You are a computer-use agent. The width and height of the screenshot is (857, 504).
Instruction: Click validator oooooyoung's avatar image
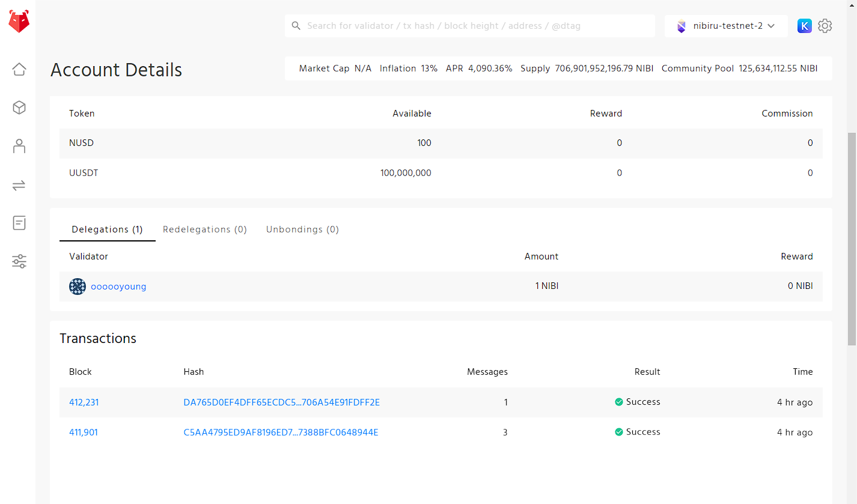click(78, 287)
